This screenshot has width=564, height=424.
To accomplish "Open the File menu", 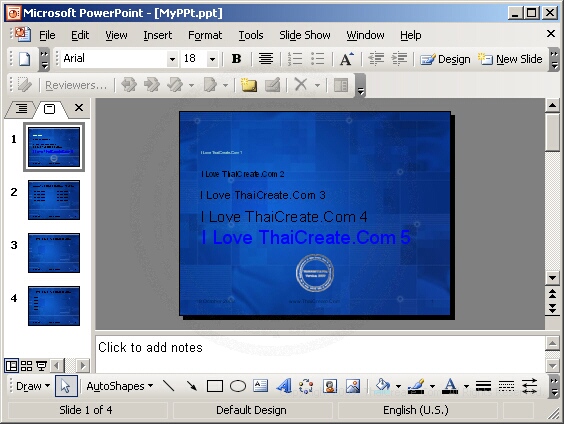I will [47, 35].
